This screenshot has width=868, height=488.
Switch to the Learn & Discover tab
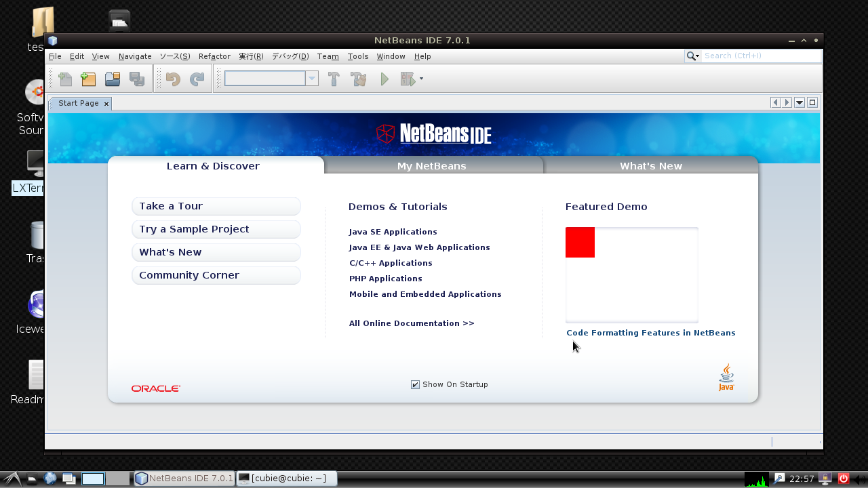[x=216, y=165]
